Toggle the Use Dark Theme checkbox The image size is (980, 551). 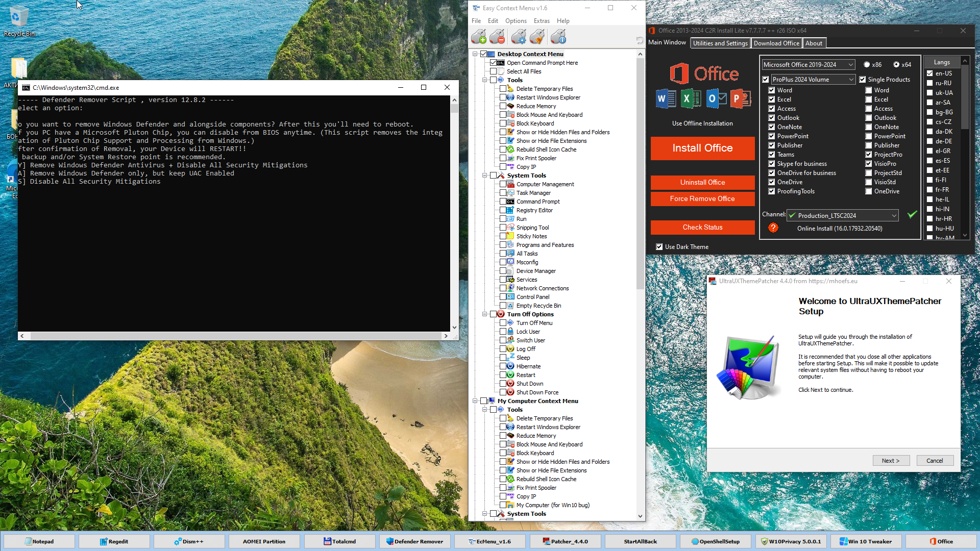[x=659, y=247]
